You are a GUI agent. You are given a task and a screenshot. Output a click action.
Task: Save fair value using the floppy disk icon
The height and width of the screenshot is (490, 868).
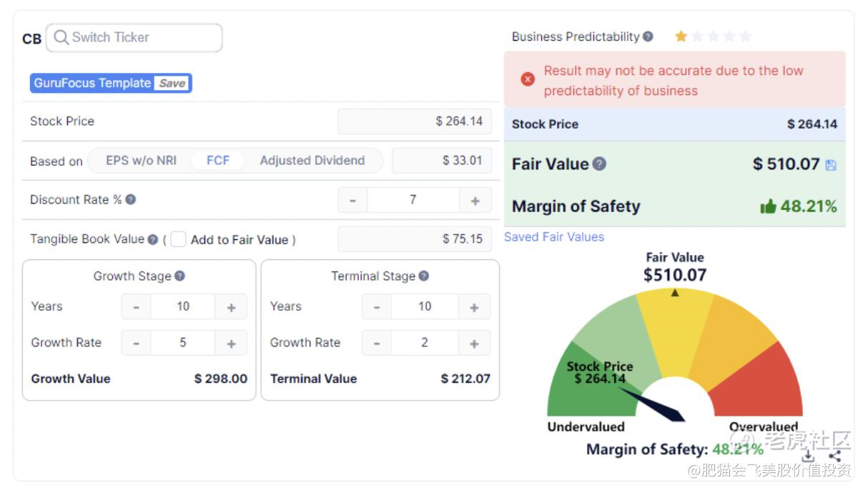pyautogui.click(x=831, y=165)
